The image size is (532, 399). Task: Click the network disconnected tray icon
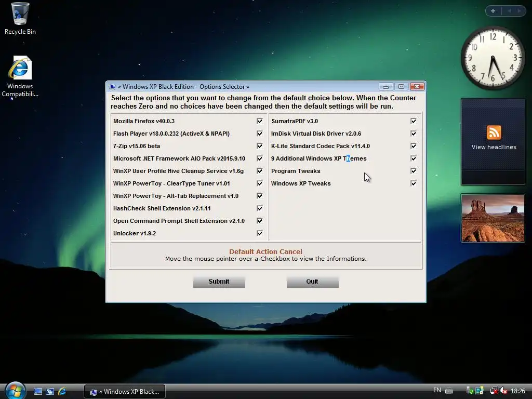pos(494,391)
